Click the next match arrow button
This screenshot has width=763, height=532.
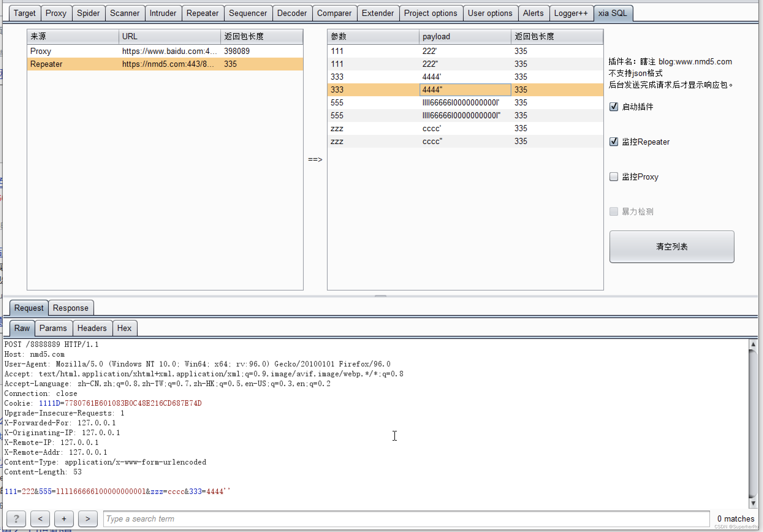[x=88, y=519]
